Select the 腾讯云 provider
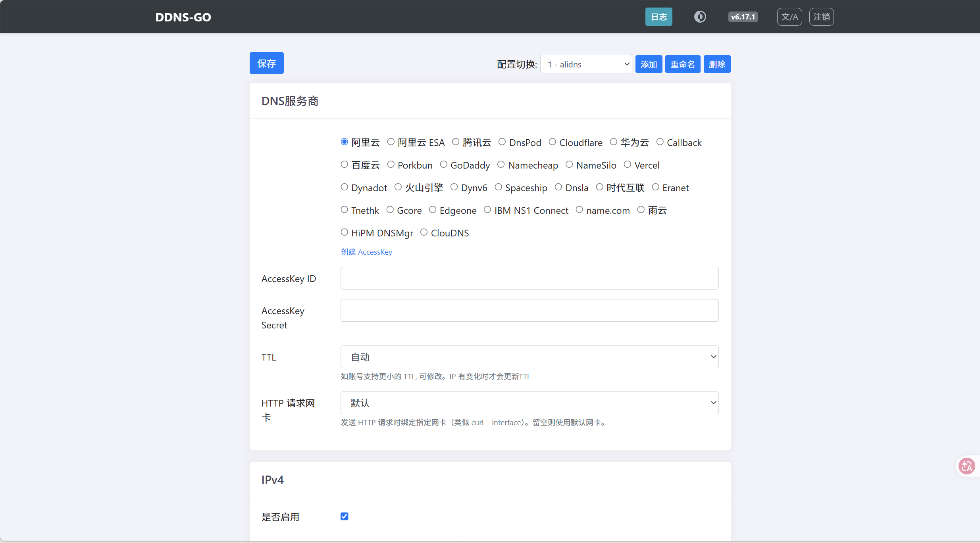980x543 pixels. tap(456, 142)
